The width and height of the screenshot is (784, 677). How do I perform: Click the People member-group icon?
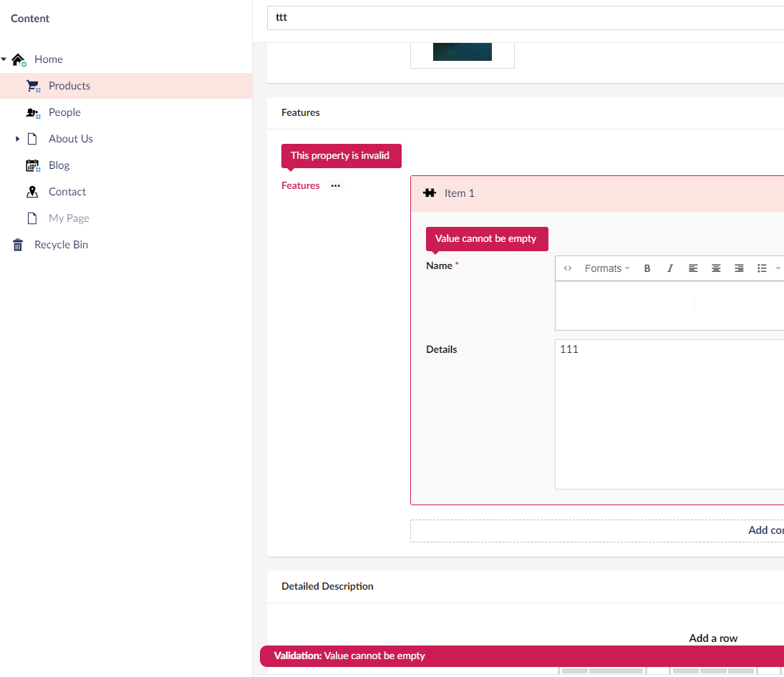pyautogui.click(x=33, y=112)
